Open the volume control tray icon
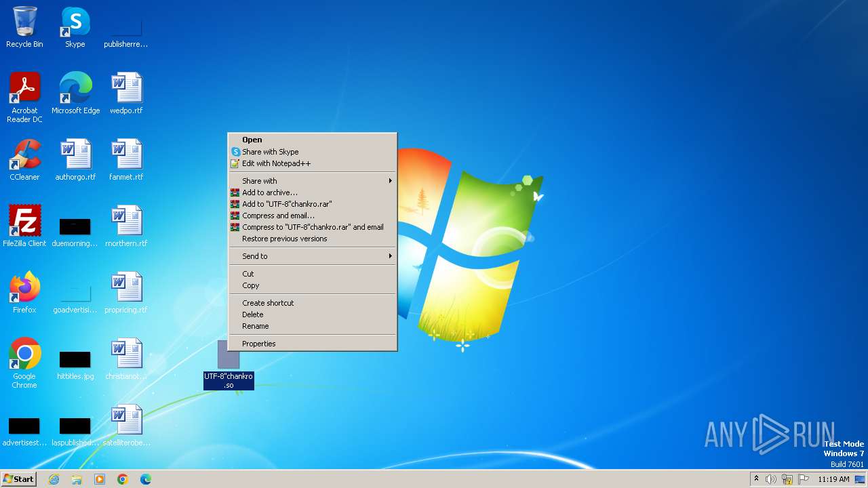Screen dimensions: 868x488 pyautogui.click(x=771, y=479)
